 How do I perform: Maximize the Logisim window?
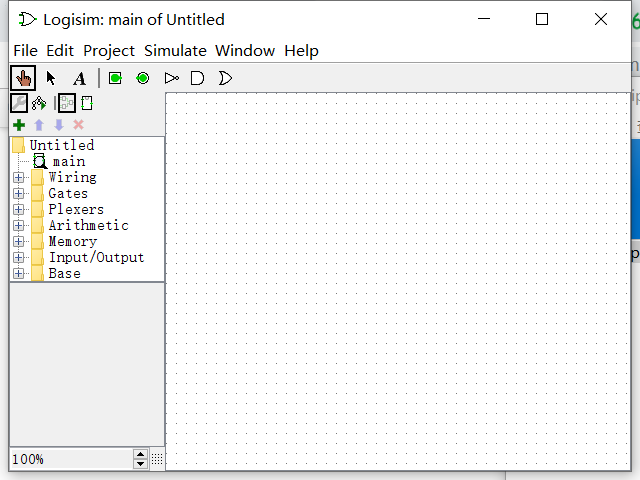(x=542, y=19)
